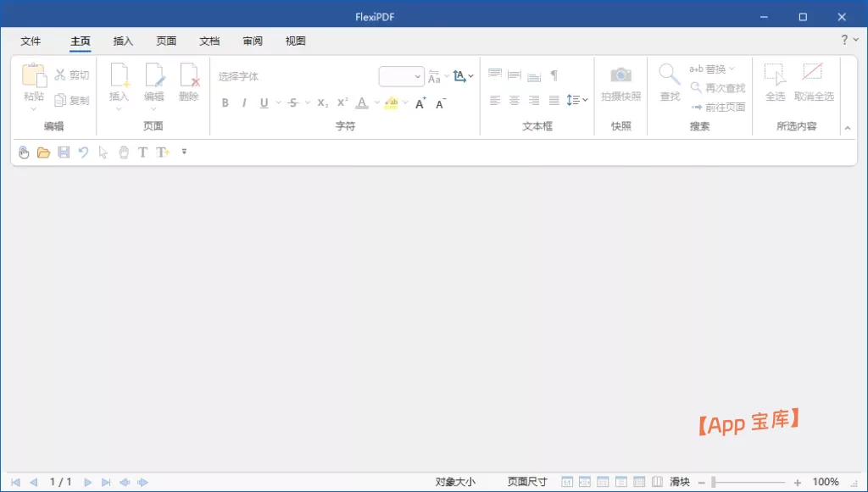Select the grey hand pan tool
868x492 pixels.
coord(124,152)
